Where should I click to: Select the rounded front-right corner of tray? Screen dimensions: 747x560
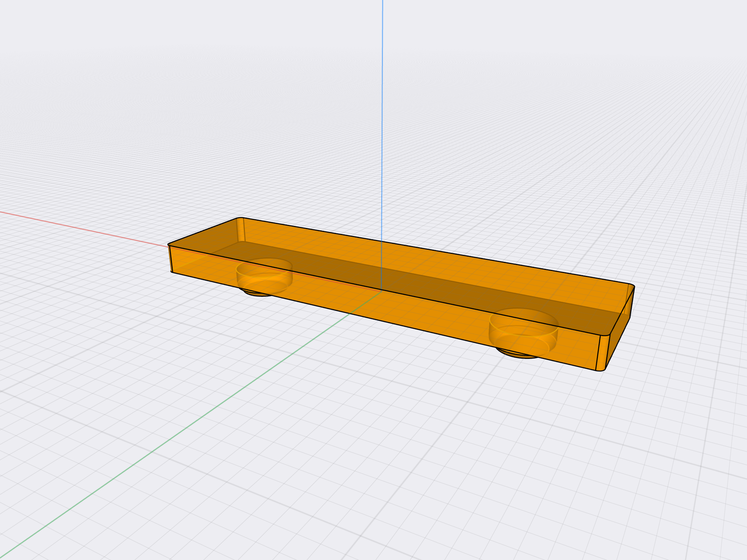pos(603,353)
